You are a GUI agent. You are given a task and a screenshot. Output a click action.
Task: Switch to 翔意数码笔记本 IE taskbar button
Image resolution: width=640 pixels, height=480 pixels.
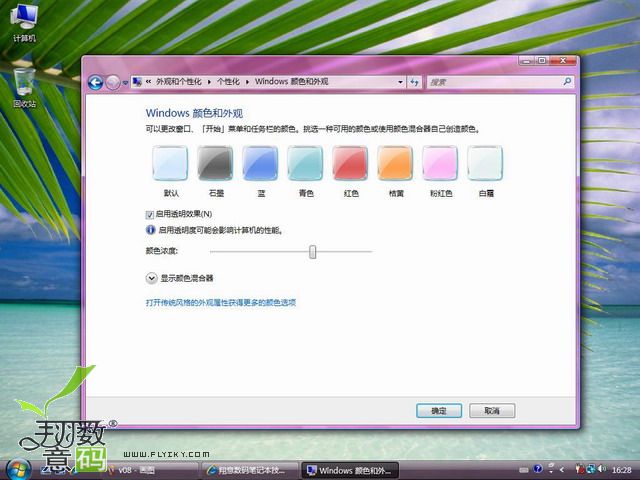251,470
